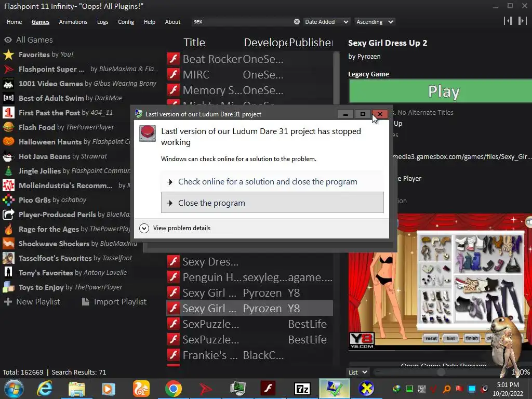Screen dimensions: 532x399
Task: Select Memory S... game row
Action: 250,90
